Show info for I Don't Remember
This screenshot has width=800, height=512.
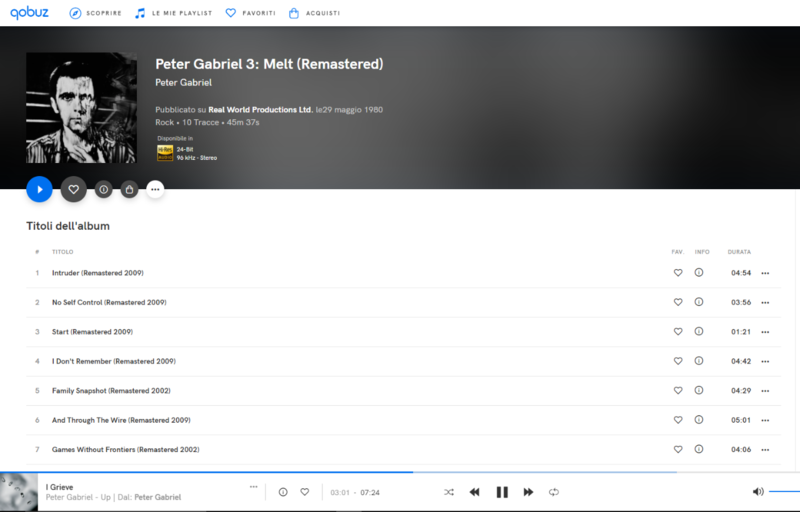pos(699,361)
